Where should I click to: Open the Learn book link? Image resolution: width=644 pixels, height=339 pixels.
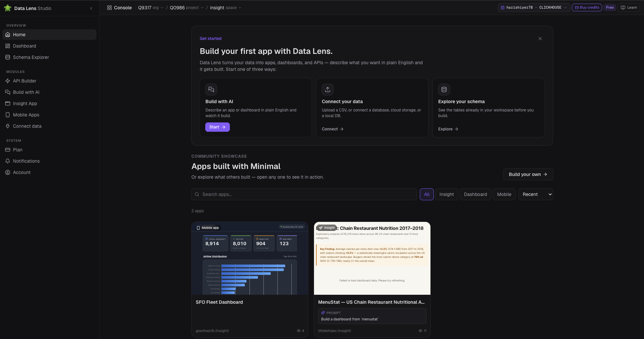tap(629, 7)
